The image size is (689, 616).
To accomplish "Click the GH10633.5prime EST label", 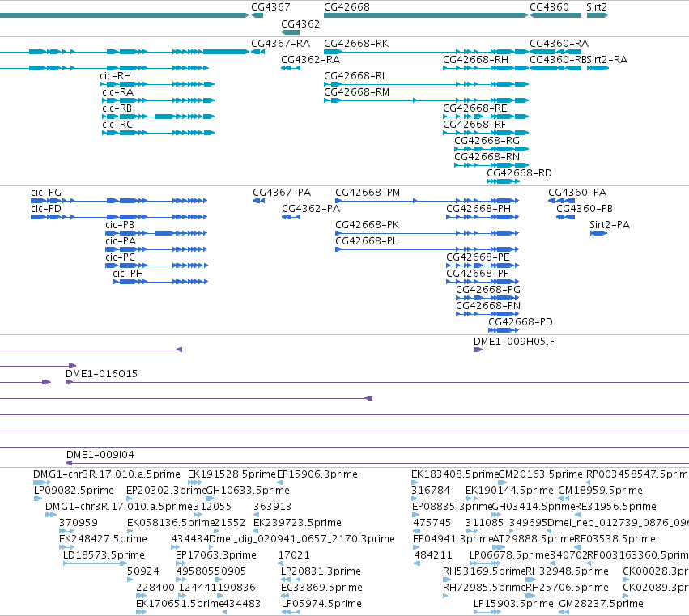I will coord(248,491).
